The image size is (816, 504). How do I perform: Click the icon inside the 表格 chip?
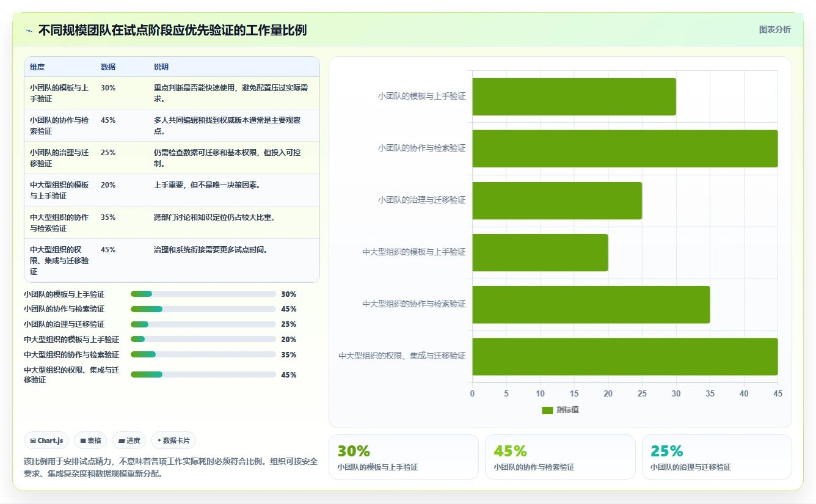pyautogui.click(x=83, y=440)
